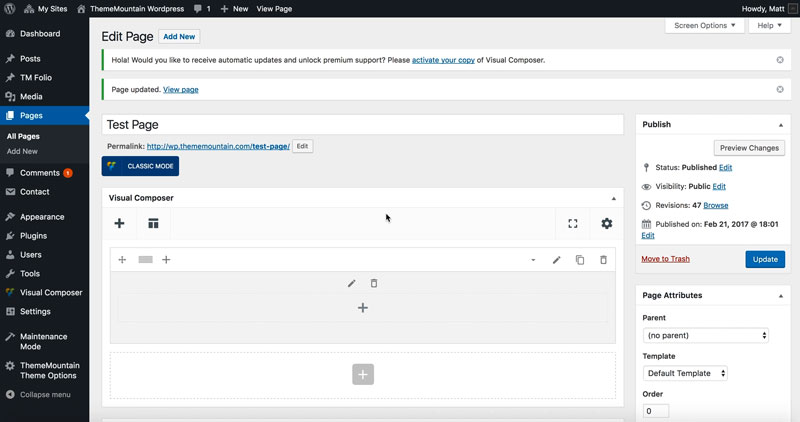Toggle Visual Composer fullscreen mode
800x422 pixels.
pos(573,224)
